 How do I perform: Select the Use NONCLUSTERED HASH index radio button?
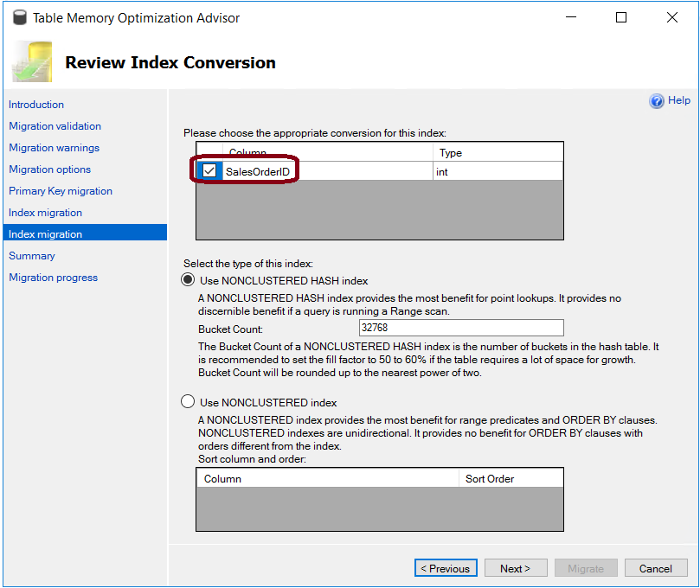point(188,279)
